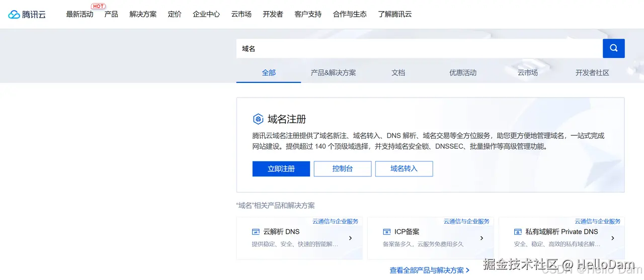This screenshot has height=280, width=644.
Task: Click the 私有域解析 Private DNS title
Action: tap(562, 232)
